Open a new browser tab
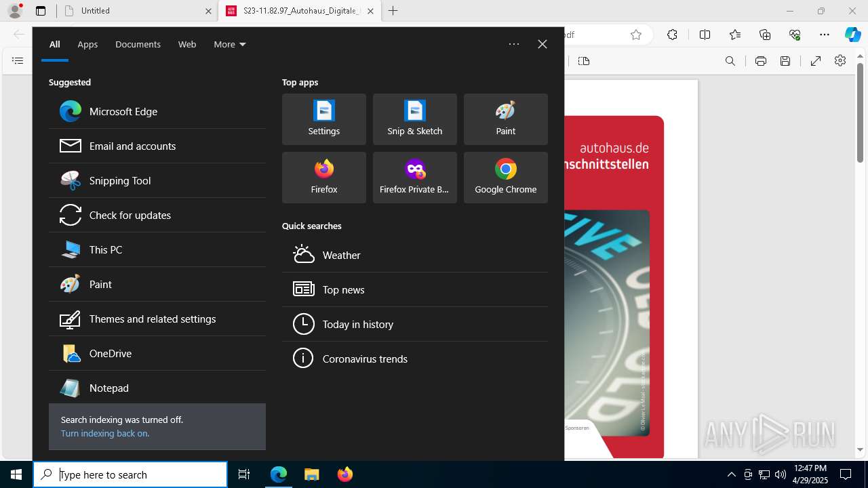Viewport: 868px width, 488px height. (393, 11)
